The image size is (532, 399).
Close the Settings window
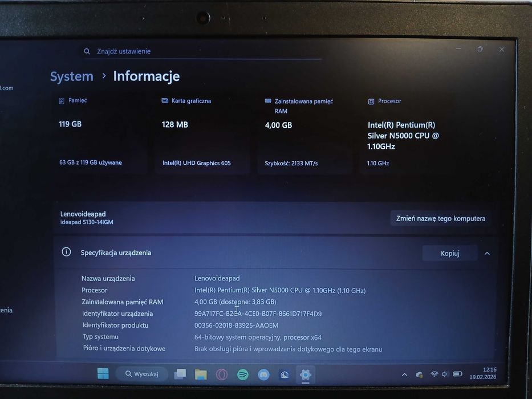click(x=501, y=50)
